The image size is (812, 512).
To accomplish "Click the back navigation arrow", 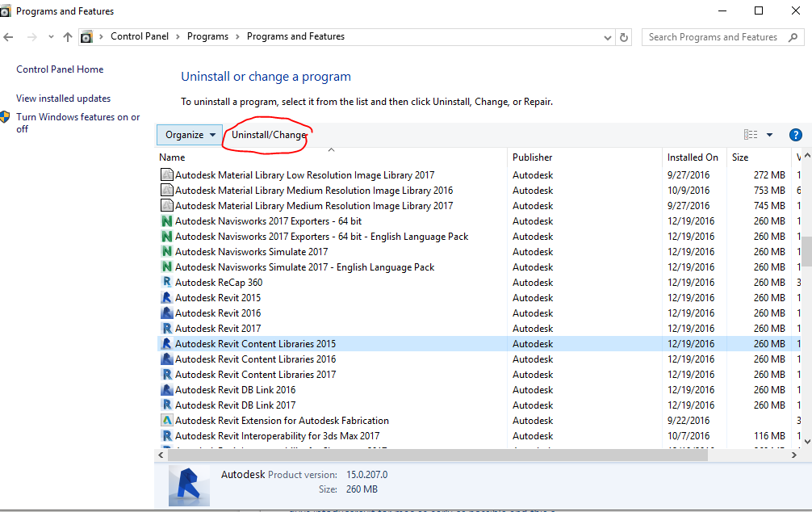I will click(8, 36).
